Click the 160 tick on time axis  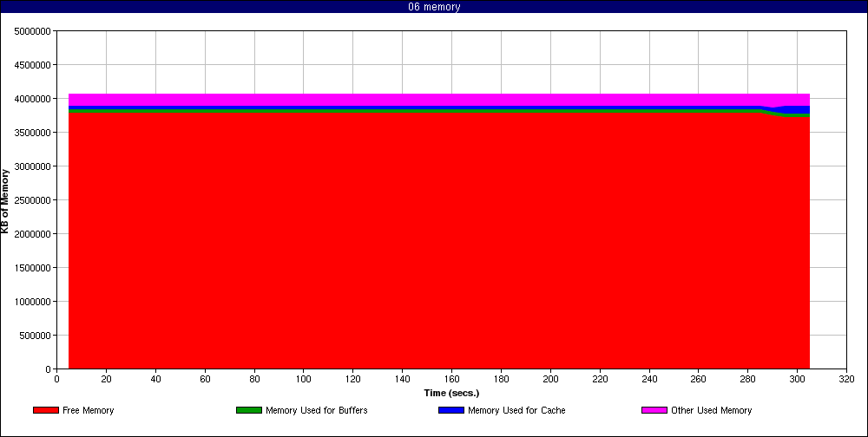451,380
